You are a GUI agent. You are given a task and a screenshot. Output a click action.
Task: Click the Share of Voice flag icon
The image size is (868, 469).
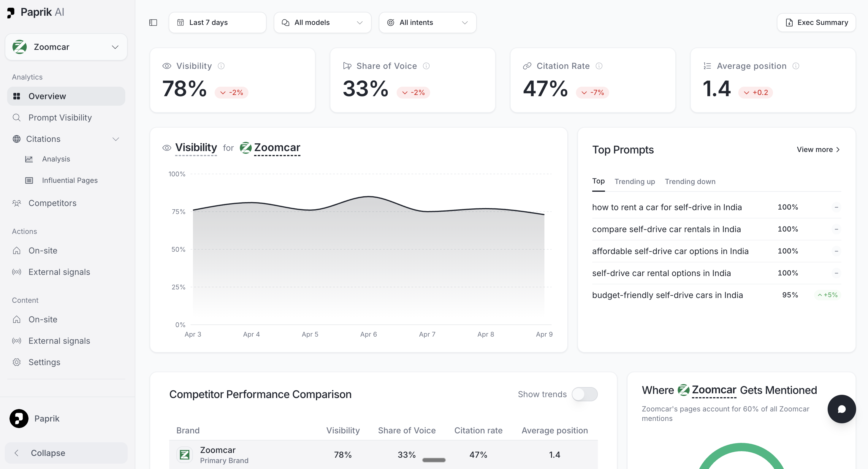coord(347,66)
